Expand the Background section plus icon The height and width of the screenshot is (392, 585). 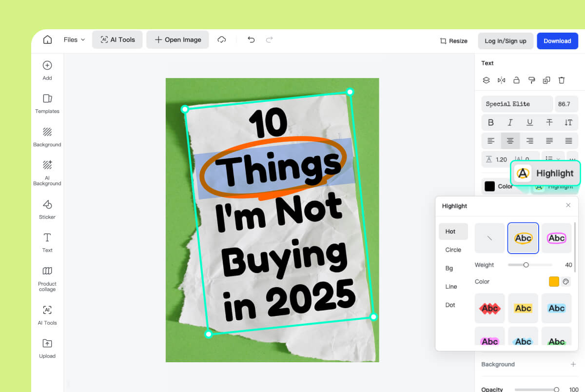pos(573,364)
